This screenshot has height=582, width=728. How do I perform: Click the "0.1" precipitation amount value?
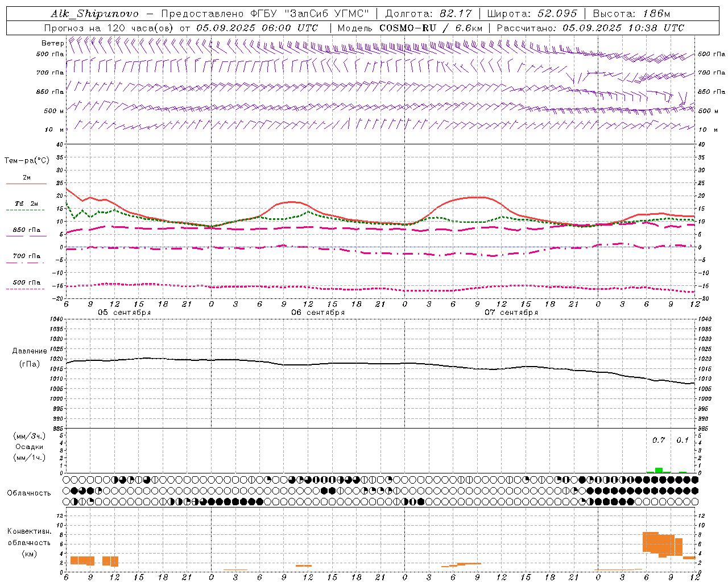click(682, 440)
